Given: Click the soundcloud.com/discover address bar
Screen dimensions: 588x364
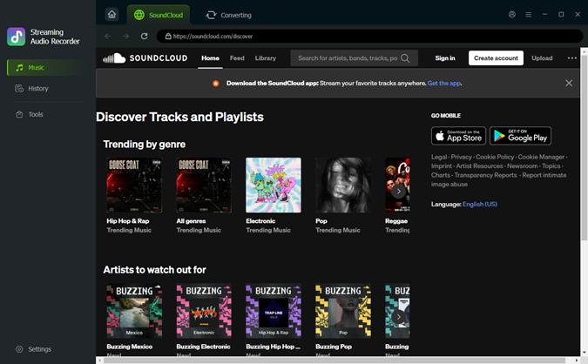Looking at the screenshot, I should (369, 37).
